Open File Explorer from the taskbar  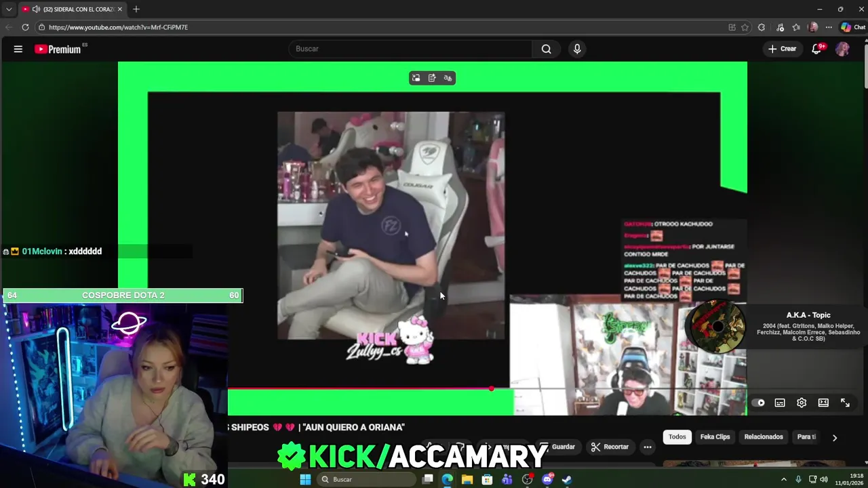click(x=467, y=479)
